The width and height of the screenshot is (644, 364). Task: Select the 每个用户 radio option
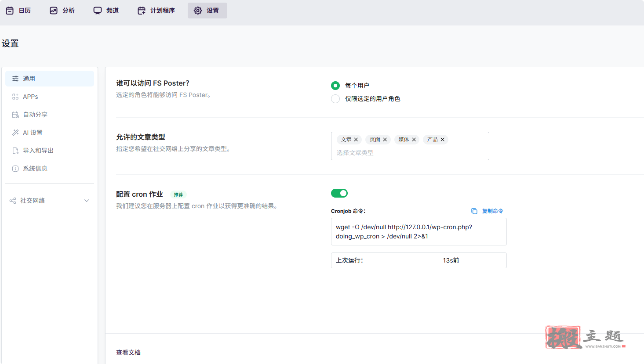pos(335,86)
